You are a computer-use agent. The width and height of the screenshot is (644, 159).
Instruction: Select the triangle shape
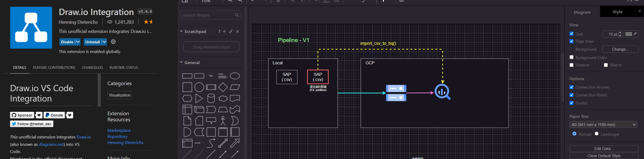[199, 98]
